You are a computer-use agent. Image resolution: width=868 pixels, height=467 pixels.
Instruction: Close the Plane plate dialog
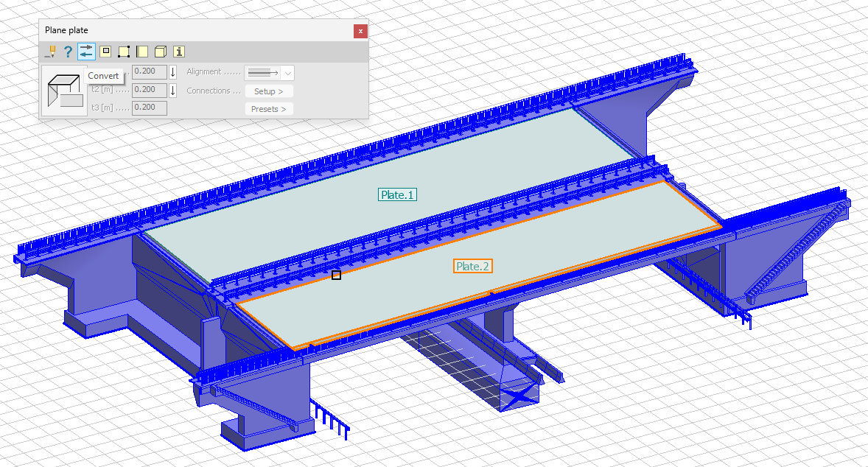click(360, 30)
